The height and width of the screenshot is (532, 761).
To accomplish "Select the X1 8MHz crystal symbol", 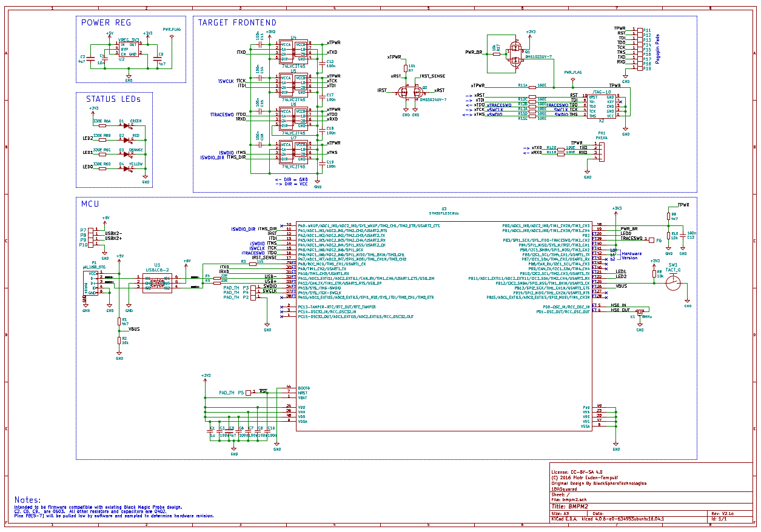I will pos(640,313).
